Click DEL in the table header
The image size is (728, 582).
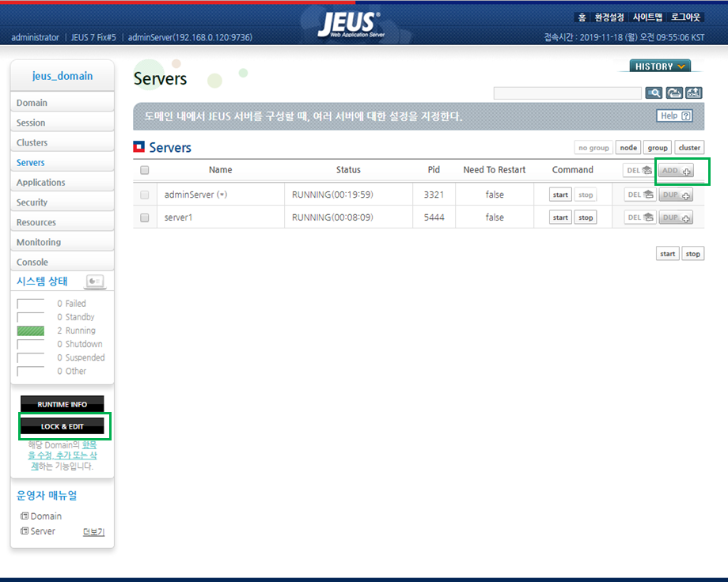(639, 171)
